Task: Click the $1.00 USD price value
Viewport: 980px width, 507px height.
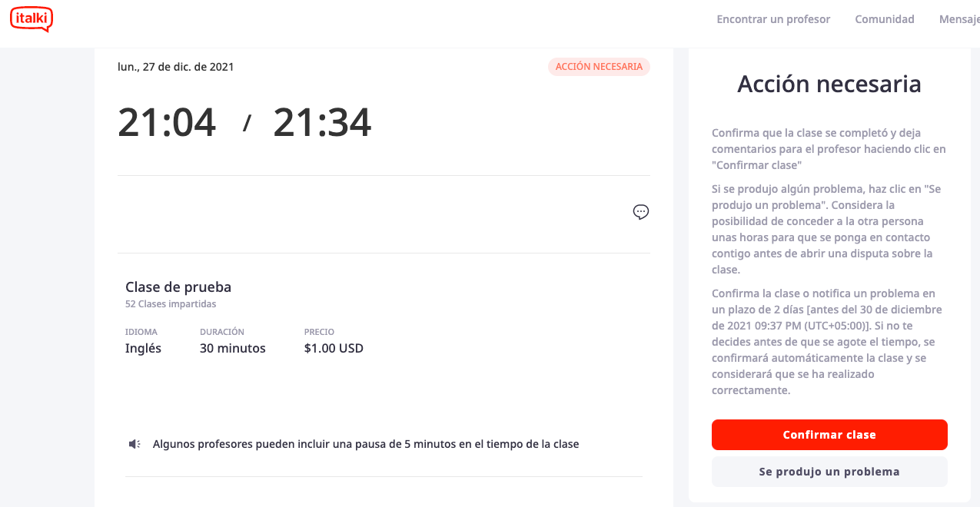Action: [334, 349]
